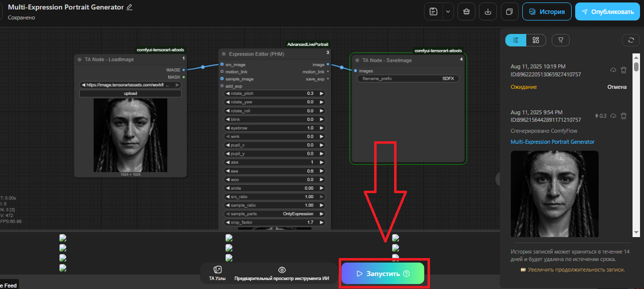Decrease crop_factor value with left arrow
644x289 pixels.
[x=228, y=222]
